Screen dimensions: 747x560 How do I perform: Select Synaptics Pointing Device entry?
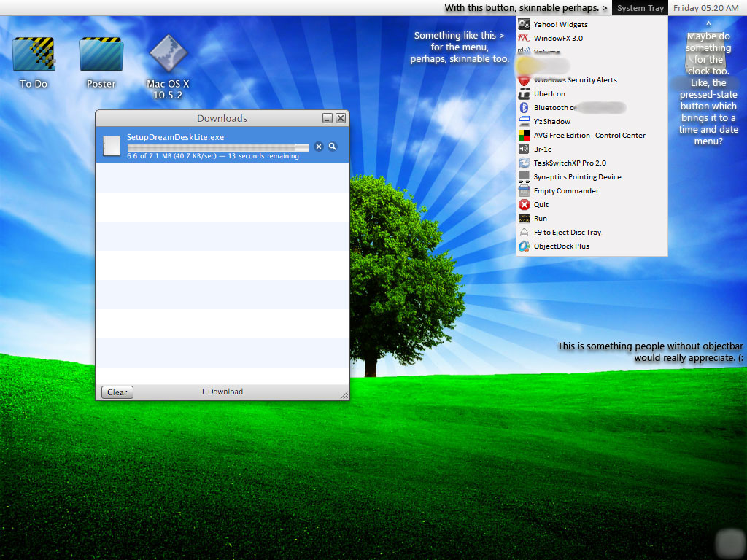(592, 176)
